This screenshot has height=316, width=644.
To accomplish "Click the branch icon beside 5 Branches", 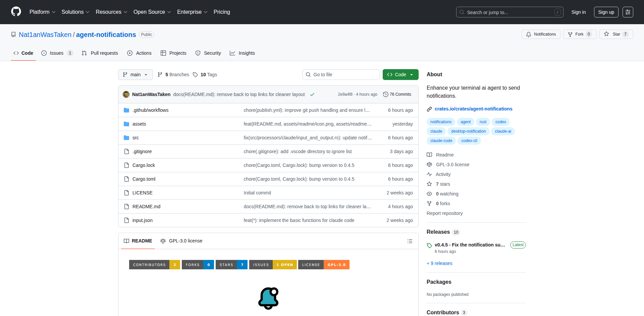I will tap(160, 75).
